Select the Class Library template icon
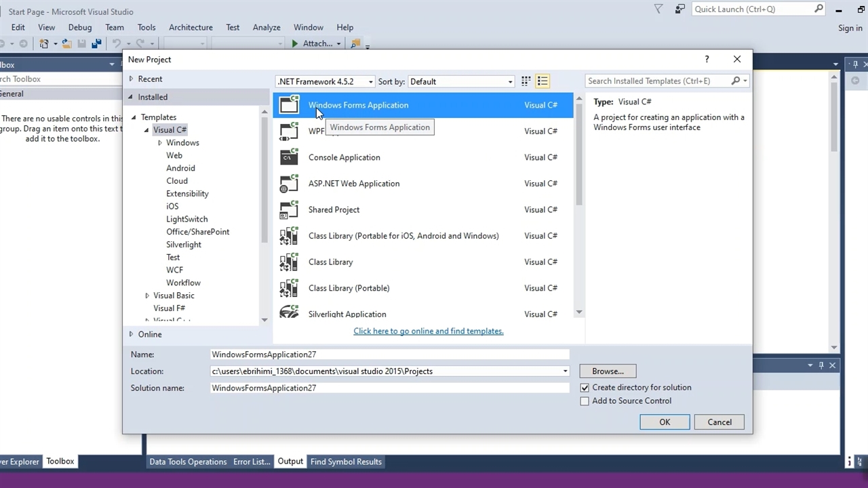 290,262
